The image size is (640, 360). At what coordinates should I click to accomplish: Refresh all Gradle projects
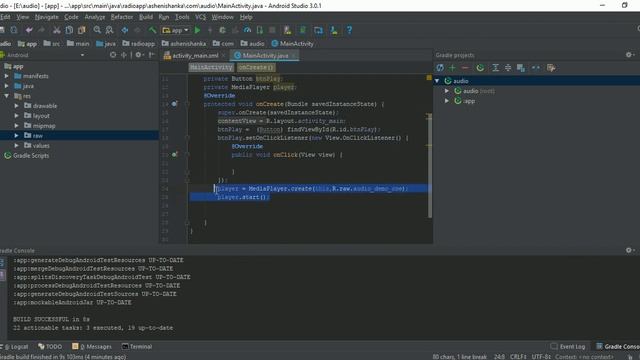(x=440, y=68)
